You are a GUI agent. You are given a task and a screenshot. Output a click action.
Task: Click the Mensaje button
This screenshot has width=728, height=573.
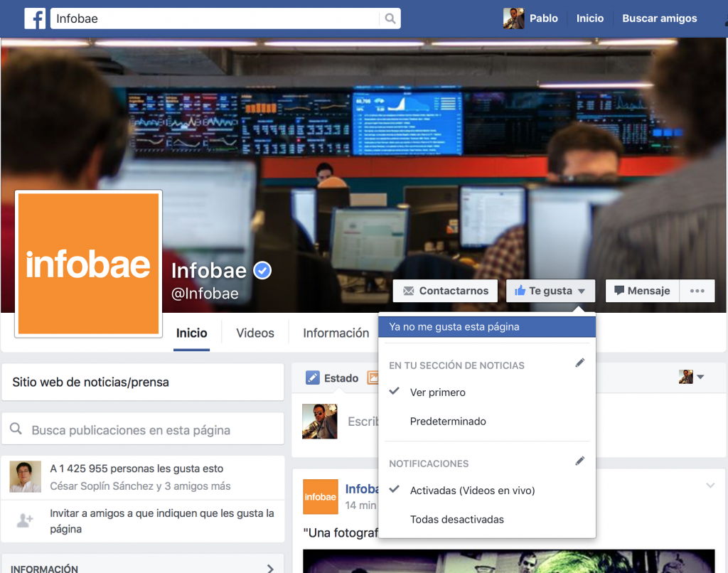pyautogui.click(x=642, y=291)
